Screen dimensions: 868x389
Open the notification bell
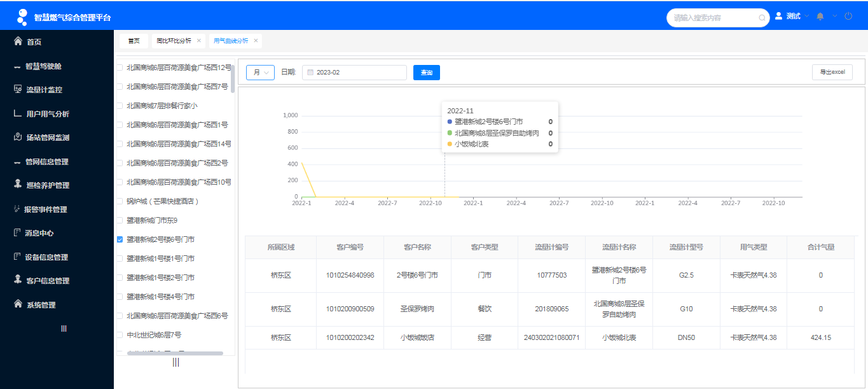point(820,17)
